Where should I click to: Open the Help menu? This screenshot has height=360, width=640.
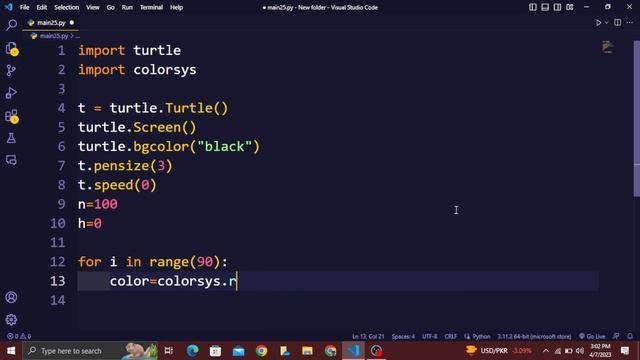(176, 7)
